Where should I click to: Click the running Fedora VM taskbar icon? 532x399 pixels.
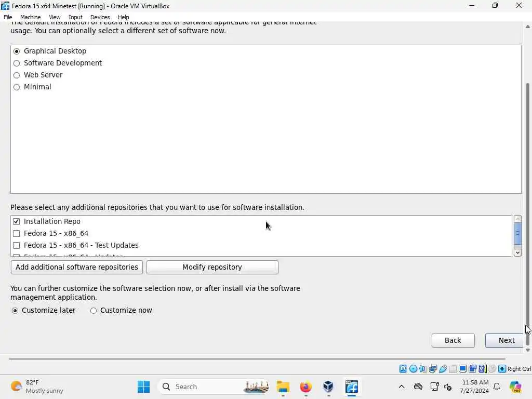pyautogui.click(x=352, y=387)
